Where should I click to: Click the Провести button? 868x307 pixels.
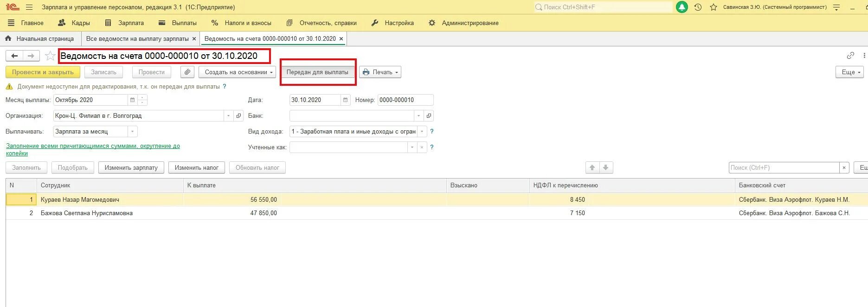pos(152,72)
